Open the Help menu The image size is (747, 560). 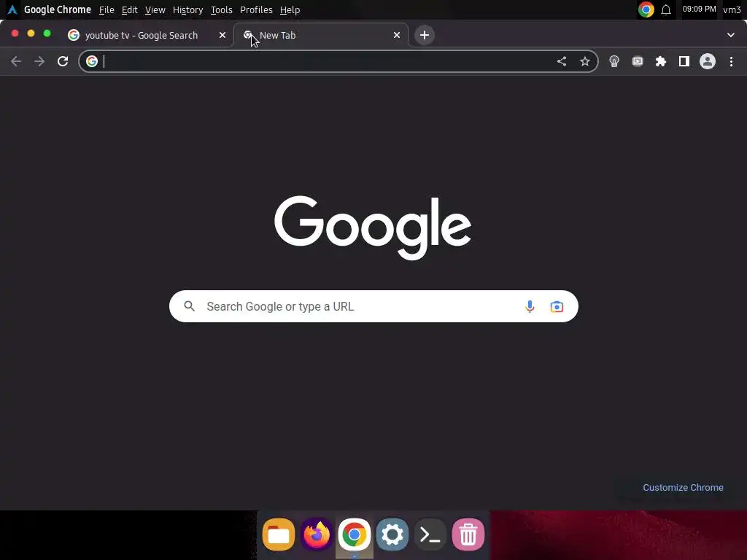290,10
